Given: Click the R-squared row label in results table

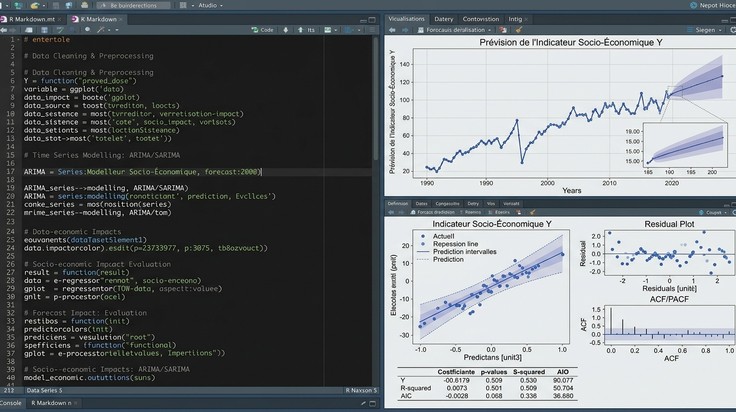Looking at the screenshot, I should pos(415,388).
